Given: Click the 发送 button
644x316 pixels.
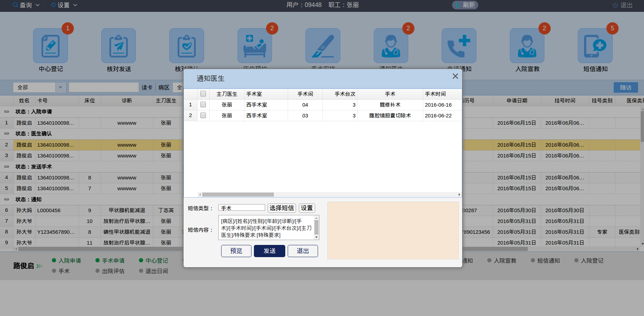Looking at the screenshot, I should (x=270, y=251).
